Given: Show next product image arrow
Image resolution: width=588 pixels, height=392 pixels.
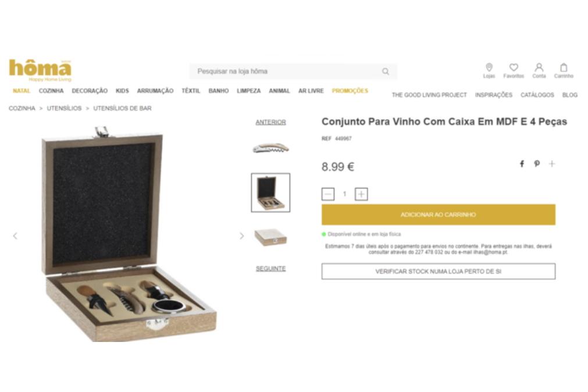Looking at the screenshot, I should (241, 236).
